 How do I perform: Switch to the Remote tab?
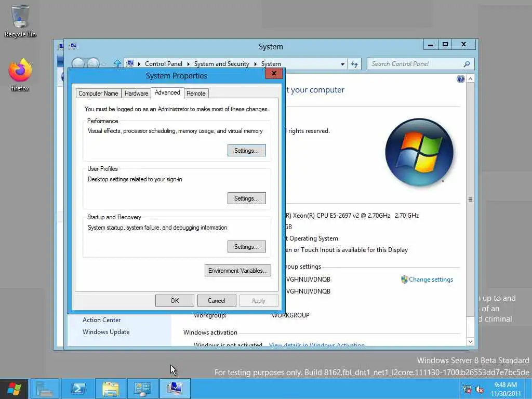point(196,94)
